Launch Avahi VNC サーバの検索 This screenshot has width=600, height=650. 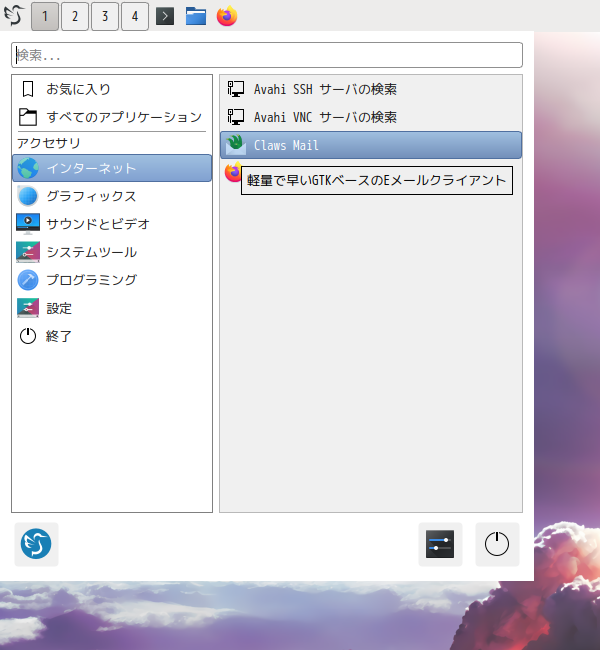click(x=371, y=117)
